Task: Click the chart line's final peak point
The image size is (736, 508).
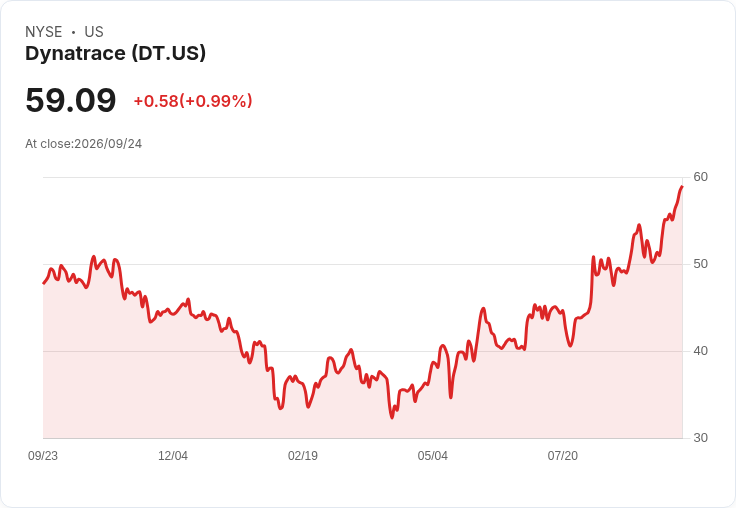Action: click(x=682, y=187)
